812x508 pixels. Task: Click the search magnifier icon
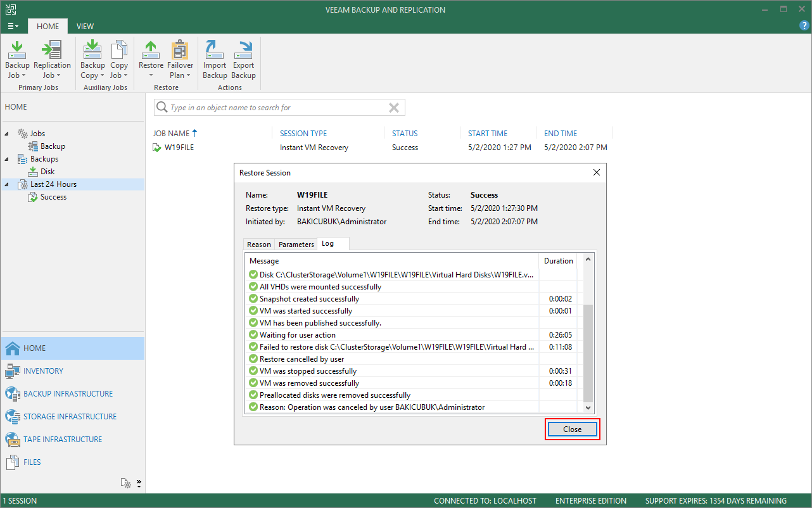162,108
